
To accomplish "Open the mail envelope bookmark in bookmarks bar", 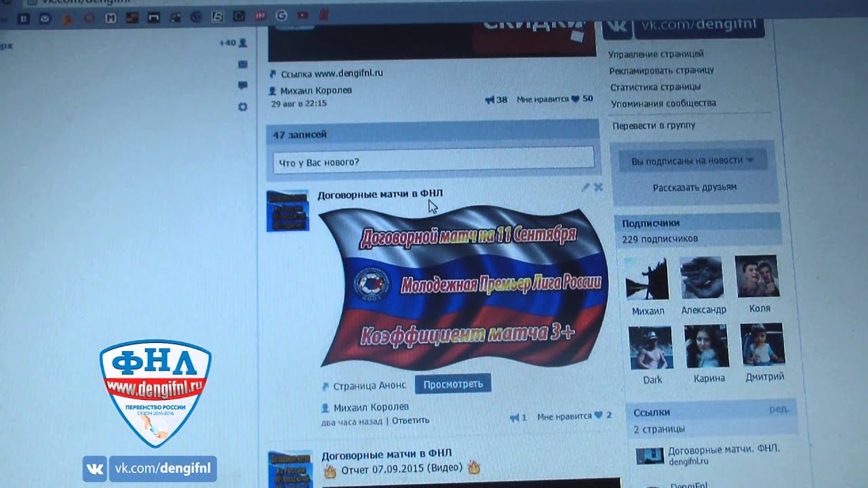I will pos(45,18).
